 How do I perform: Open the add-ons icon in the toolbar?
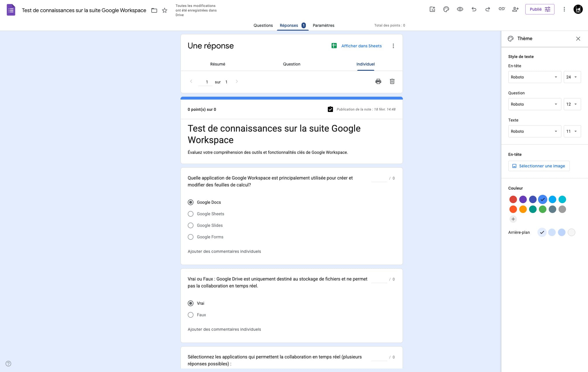click(432, 9)
